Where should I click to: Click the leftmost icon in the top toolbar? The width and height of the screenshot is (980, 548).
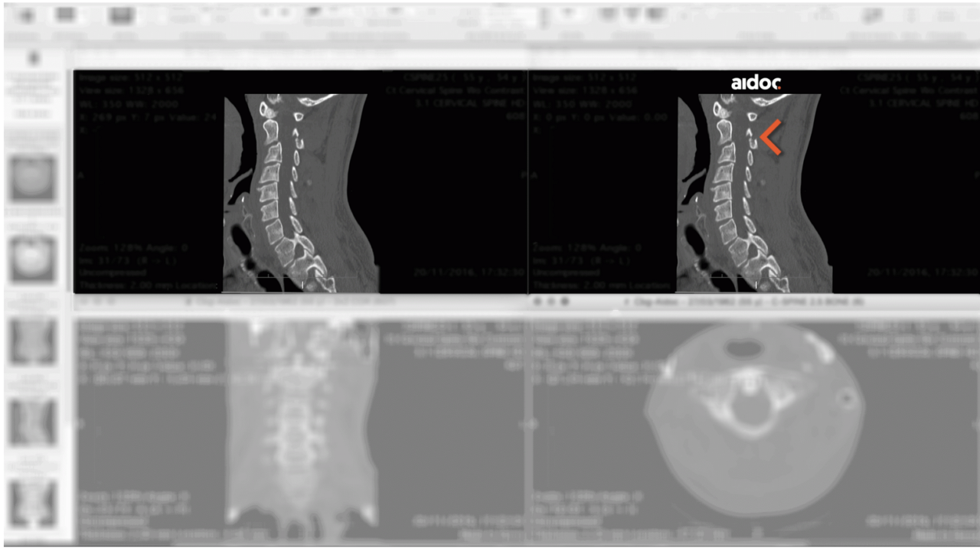26,15
